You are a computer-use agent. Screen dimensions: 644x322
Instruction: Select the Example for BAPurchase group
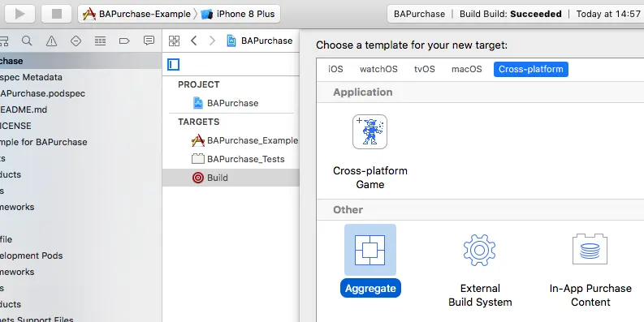[44, 142]
